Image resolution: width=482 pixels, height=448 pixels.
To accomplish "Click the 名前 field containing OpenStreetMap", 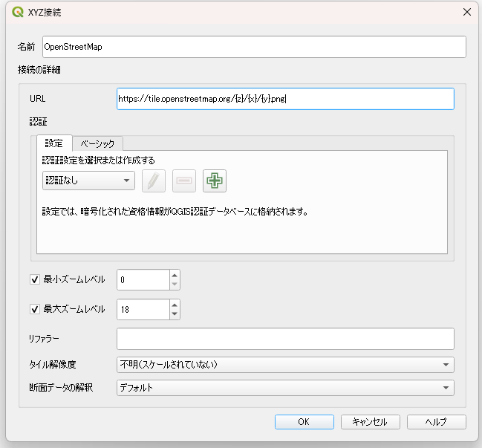I will tap(254, 47).
